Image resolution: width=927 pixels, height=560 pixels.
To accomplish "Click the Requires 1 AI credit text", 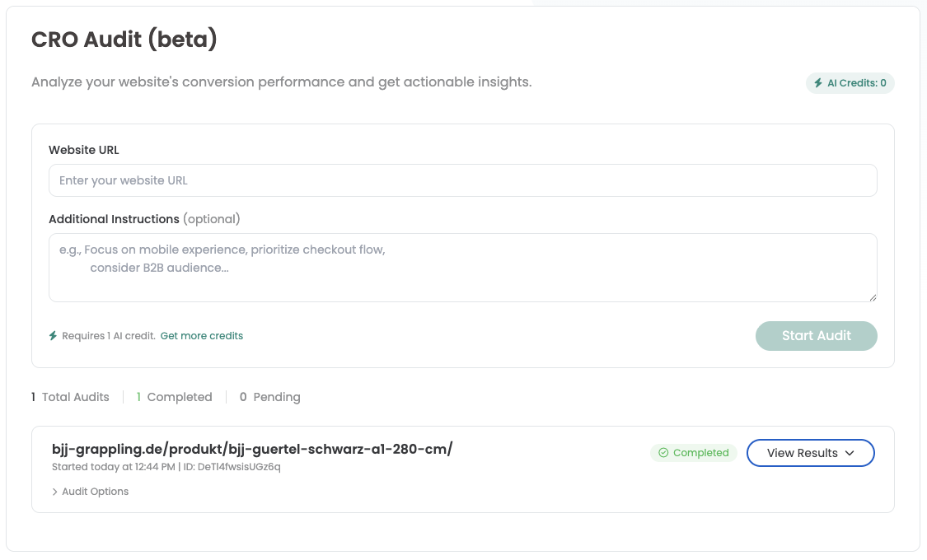I will coord(109,335).
